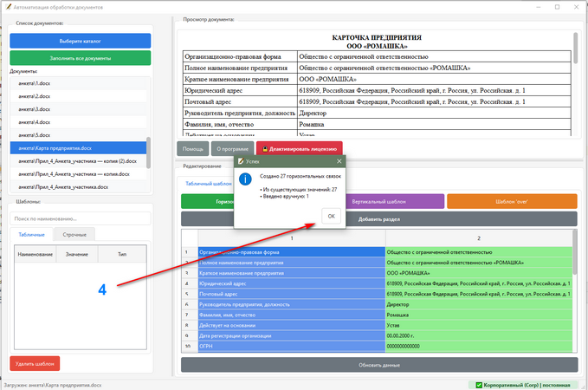Screen dimensions: 588x390
Task: Select анкета\Карта предприятия.docx
Action: pos(79,148)
